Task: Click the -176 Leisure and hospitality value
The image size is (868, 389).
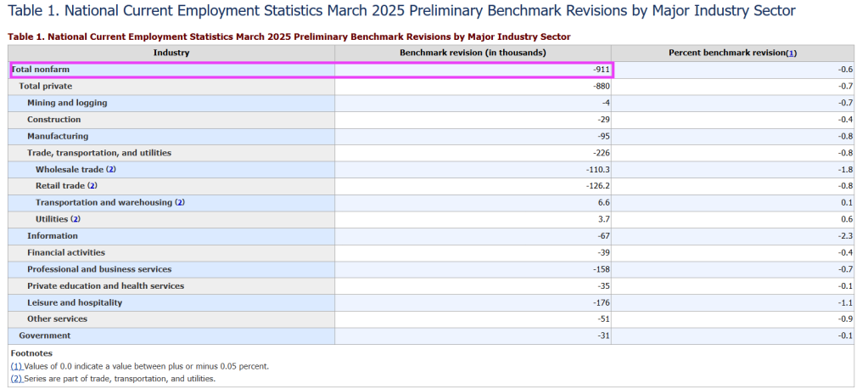Action: 602,302
